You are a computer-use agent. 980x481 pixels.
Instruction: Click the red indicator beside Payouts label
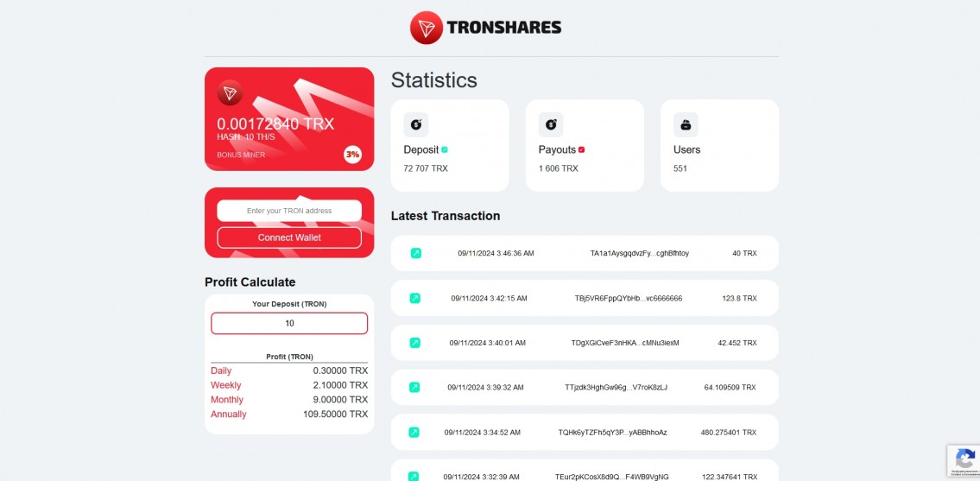[x=582, y=149]
